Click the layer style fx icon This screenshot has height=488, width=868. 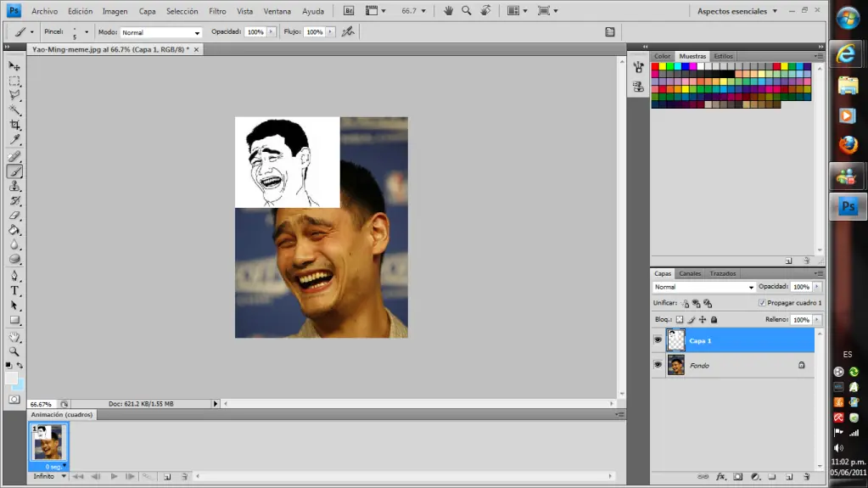pyautogui.click(x=721, y=477)
